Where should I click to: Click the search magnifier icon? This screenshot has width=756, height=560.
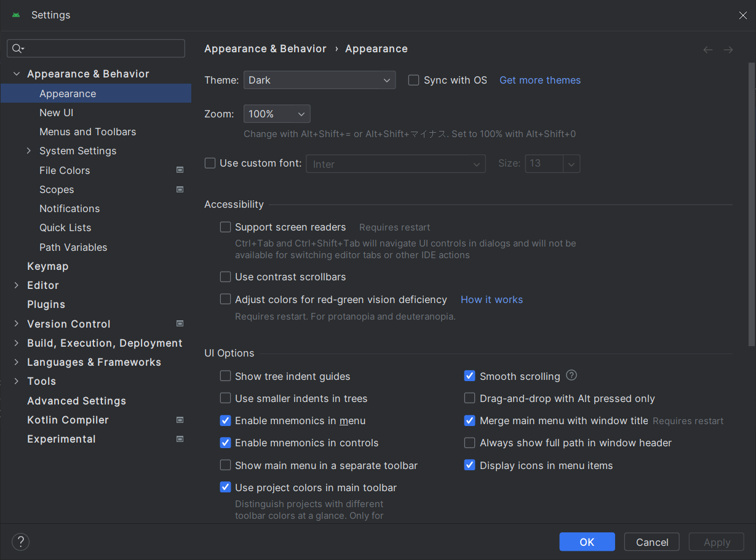coord(17,49)
